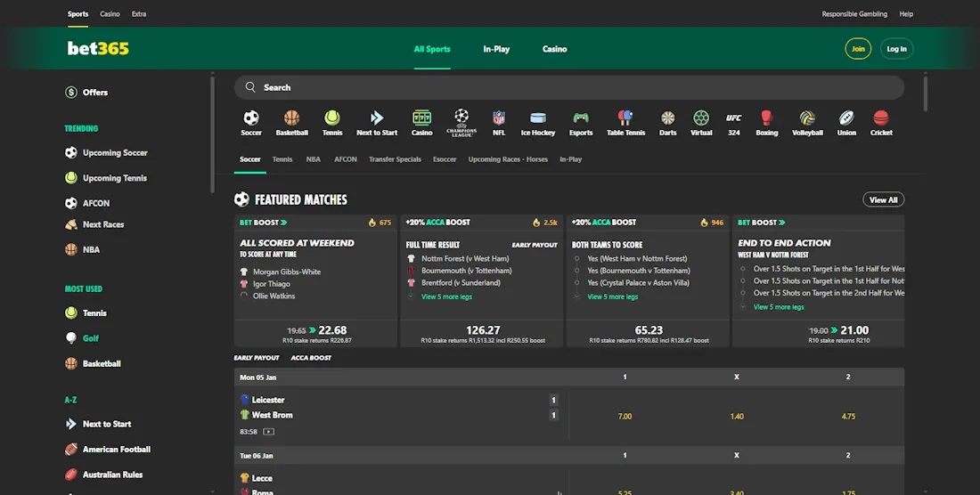Select West Brom win odds 4.75
Screen dimensions: 980x495
(848, 417)
